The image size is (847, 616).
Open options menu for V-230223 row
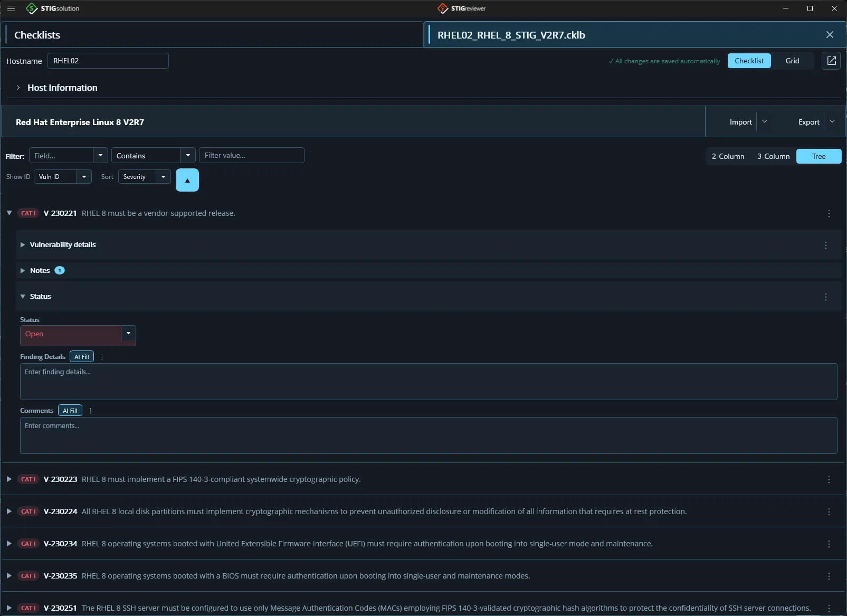pyautogui.click(x=829, y=480)
